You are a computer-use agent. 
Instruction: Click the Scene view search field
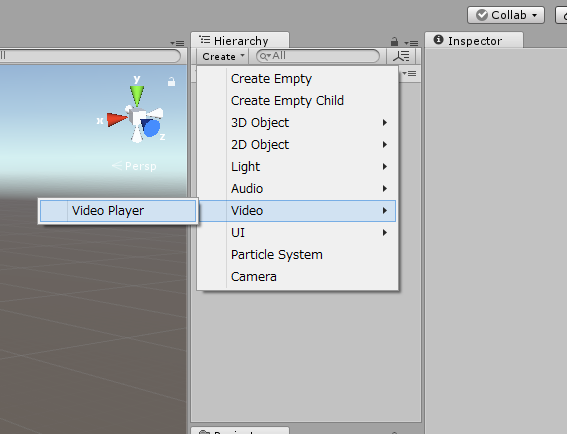tap(90, 56)
